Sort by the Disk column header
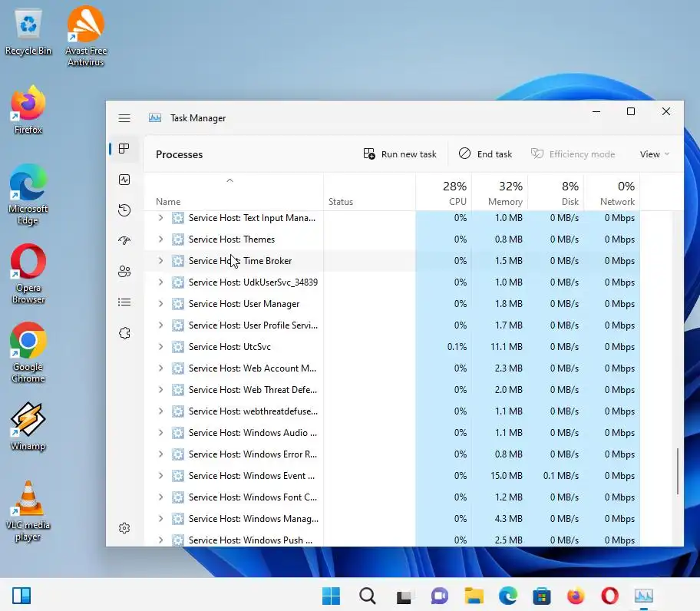700x611 pixels. (x=556, y=192)
